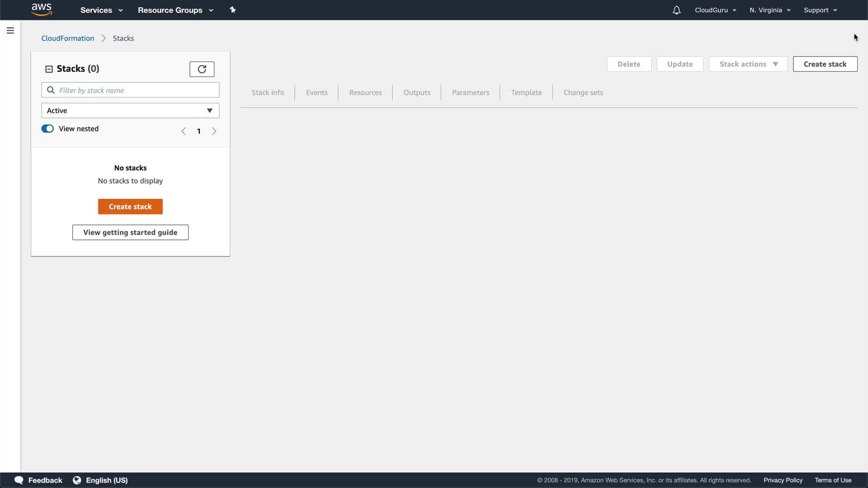This screenshot has width=868, height=488.
Task: Open the Active status filter dropdown
Action: [x=130, y=111]
